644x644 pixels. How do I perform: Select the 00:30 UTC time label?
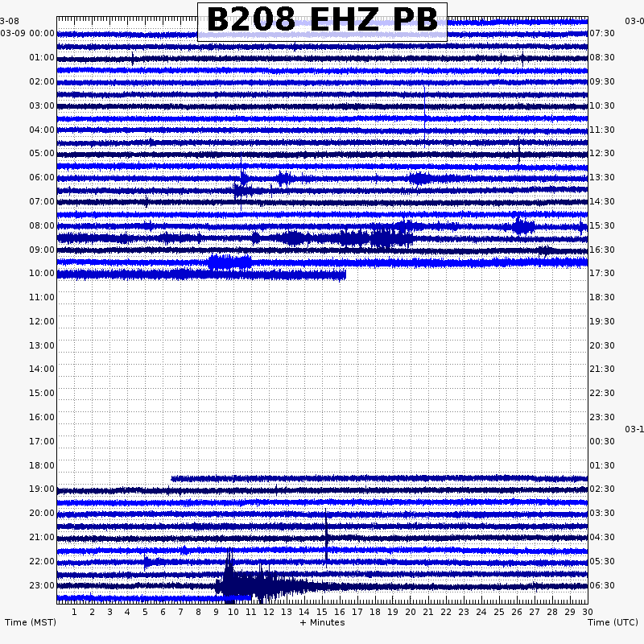602,442
